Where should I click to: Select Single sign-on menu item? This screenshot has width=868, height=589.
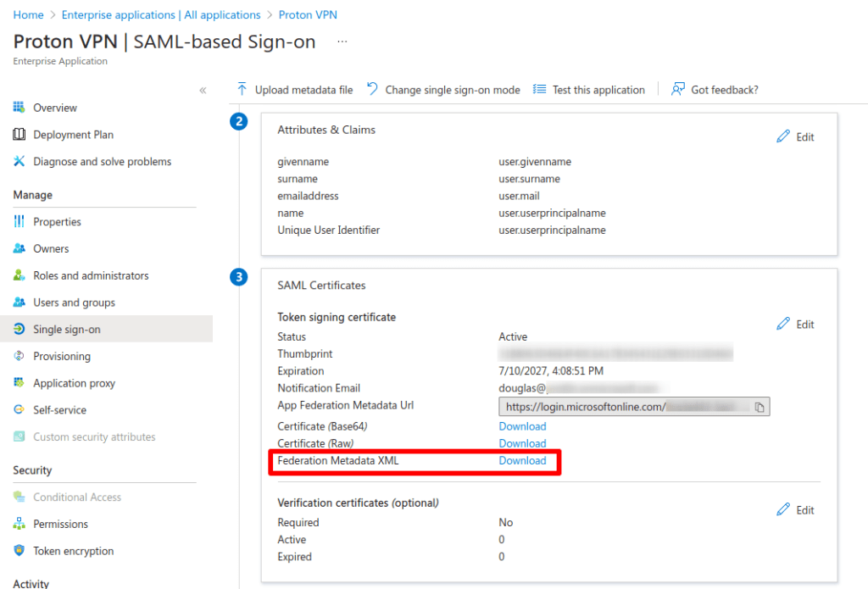coord(106,329)
